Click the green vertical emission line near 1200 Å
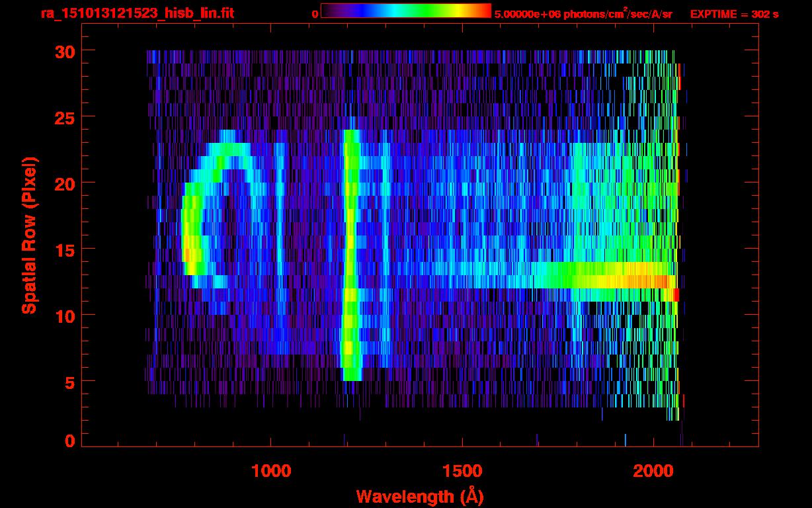Image resolution: width=812 pixels, height=508 pixels. [x=351, y=255]
